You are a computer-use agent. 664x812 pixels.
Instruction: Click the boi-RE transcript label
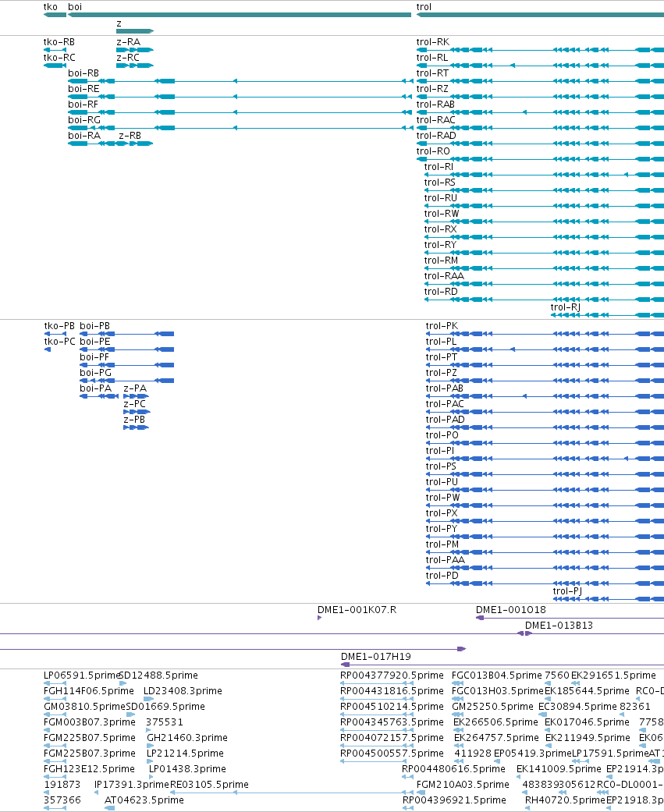click(x=83, y=89)
